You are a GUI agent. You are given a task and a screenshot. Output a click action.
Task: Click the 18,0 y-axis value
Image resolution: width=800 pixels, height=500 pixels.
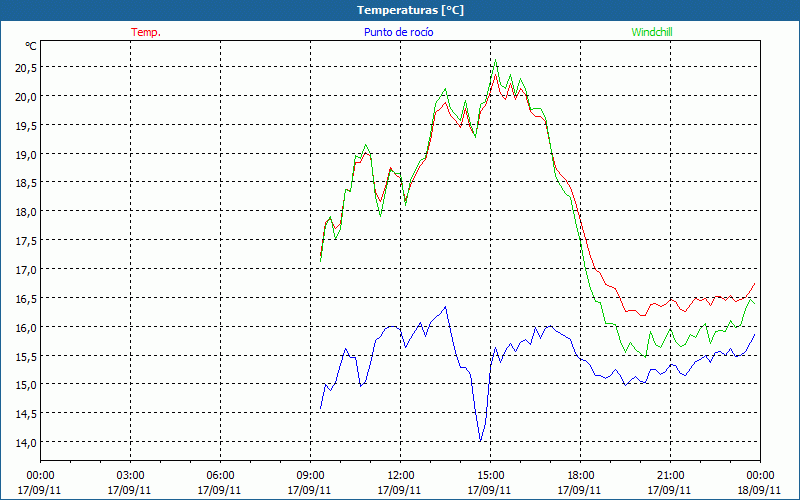coord(25,212)
